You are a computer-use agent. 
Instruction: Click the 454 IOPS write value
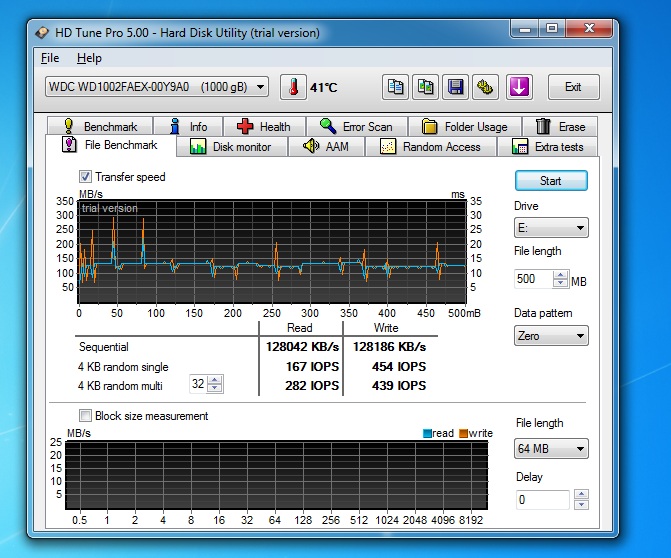click(399, 367)
